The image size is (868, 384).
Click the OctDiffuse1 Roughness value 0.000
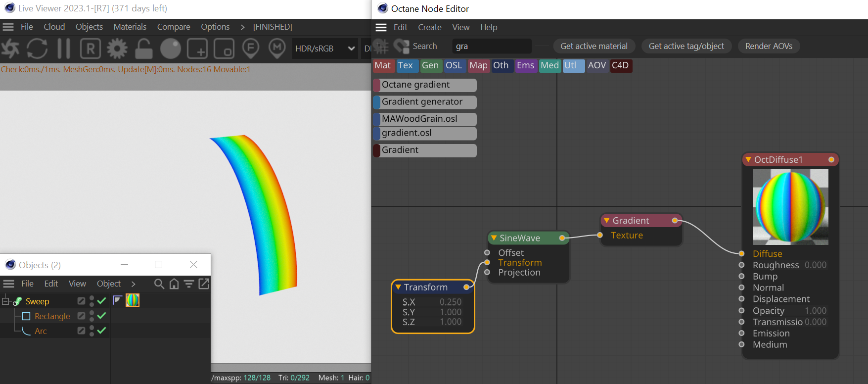point(816,265)
